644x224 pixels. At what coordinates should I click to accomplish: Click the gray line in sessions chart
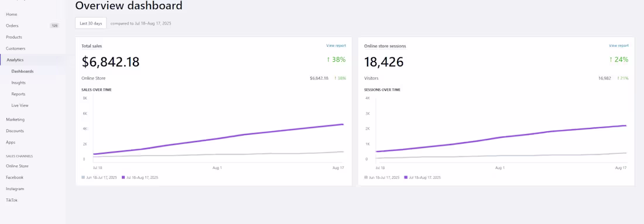coord(501,156)
